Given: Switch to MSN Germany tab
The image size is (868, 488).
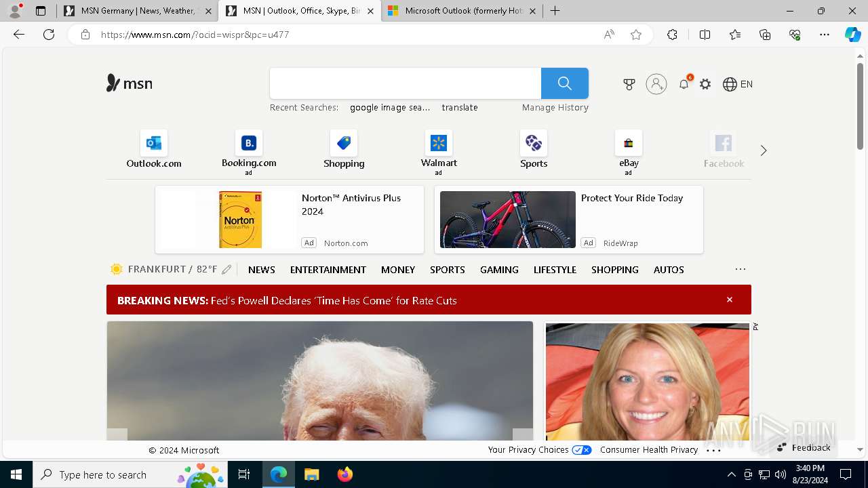Looking at the screenshot, I should [x=137, y=11].
